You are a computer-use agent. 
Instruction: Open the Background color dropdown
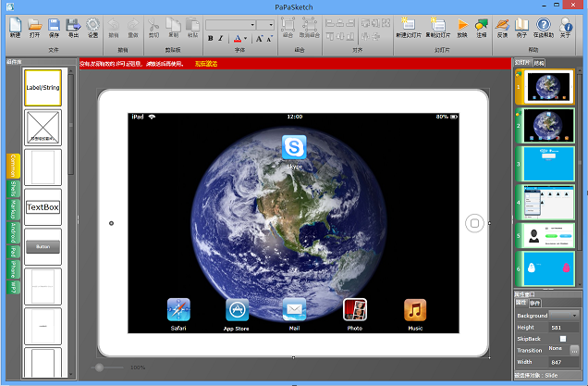564,316
